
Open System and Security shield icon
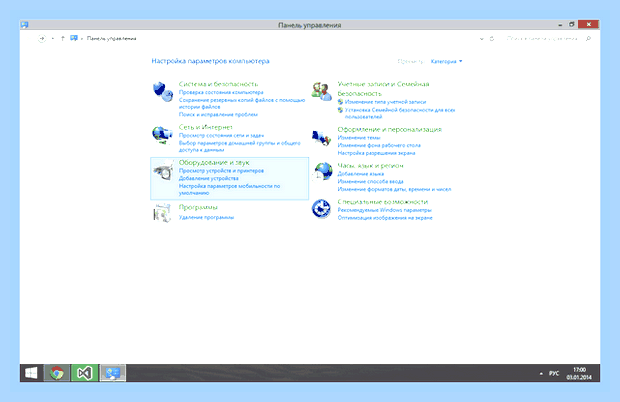163,92
